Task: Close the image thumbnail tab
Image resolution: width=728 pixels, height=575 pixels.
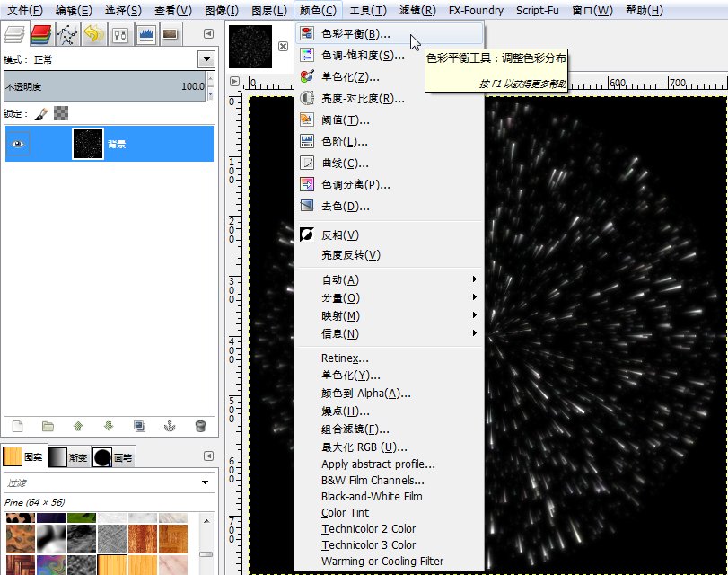Action: (283, 46)
